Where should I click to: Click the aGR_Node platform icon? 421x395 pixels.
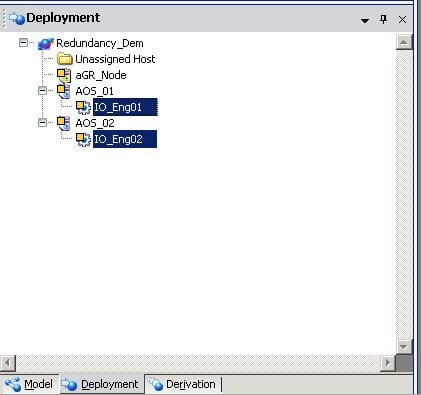(x=64, y=75)
